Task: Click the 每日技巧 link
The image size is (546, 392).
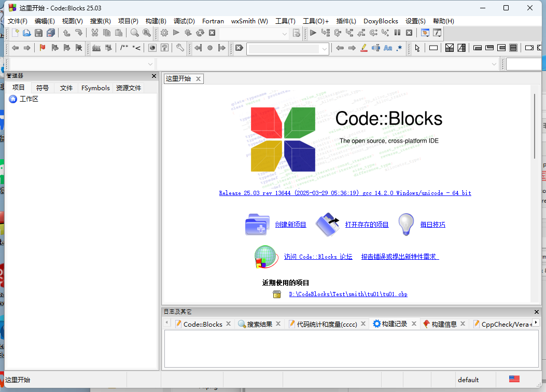Action: pyautogui.click(x=432, y=225)
